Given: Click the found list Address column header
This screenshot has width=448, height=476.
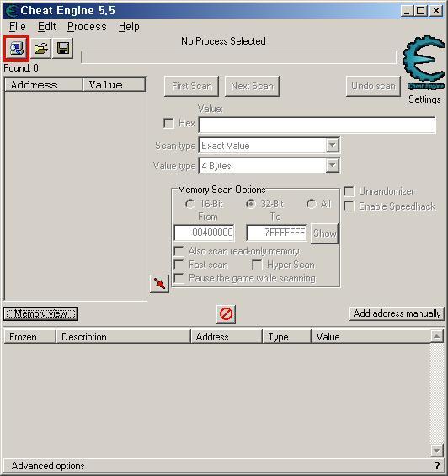Looking at the screenshot, I should [x=44, y=85].
